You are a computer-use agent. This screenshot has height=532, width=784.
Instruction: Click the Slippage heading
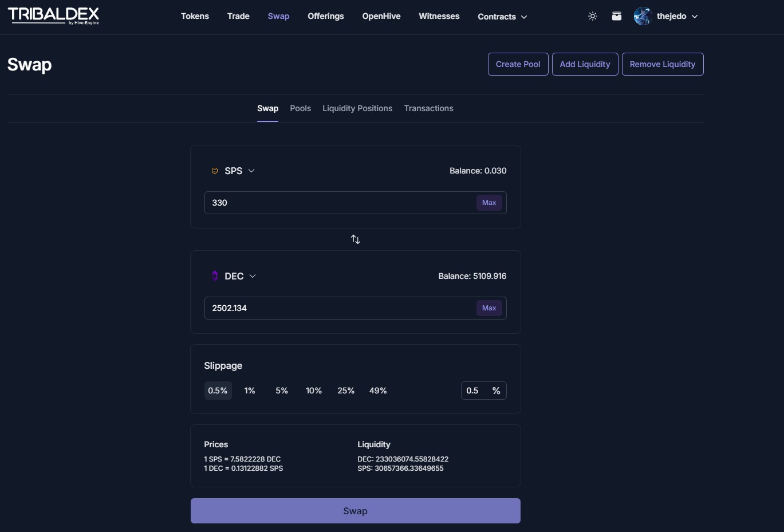click(x=223, y=366)
